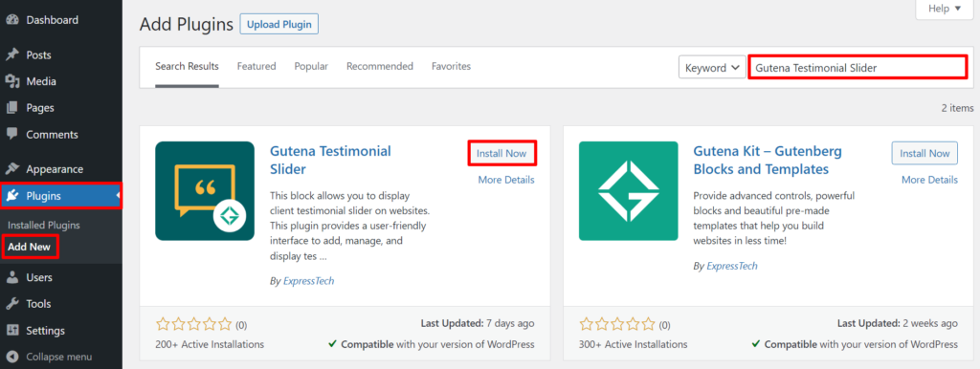The image size is (980, 369).
Task: Expand the Help dropdown tab
Action: [944, 9]
